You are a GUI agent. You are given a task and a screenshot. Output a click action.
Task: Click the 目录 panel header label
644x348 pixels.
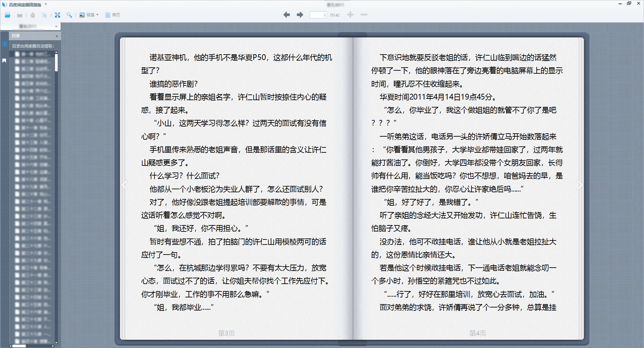point(16,36)
